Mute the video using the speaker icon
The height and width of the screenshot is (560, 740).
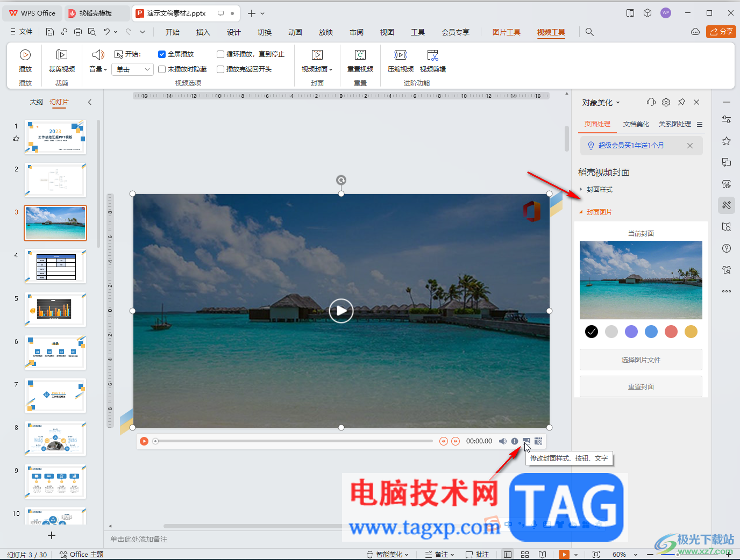503,441
